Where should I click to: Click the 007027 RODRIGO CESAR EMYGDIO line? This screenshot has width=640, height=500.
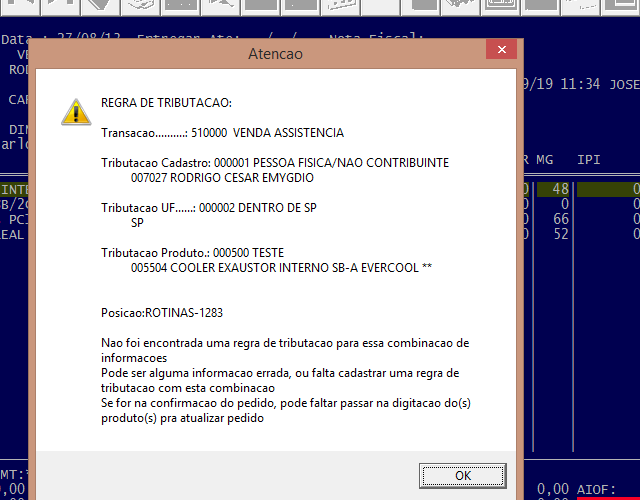pyautogui.click(x=222, y=178)
